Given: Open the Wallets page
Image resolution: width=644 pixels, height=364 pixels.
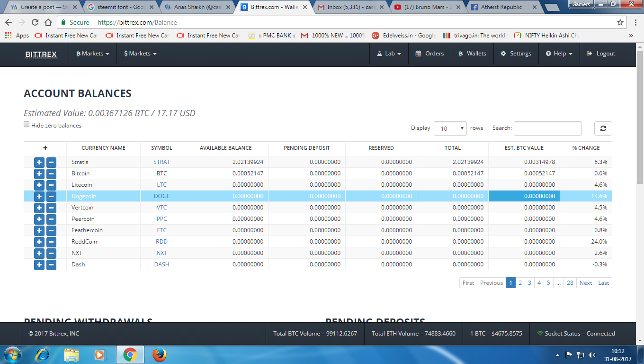Looking at the screenshot, I should [472, 54].
